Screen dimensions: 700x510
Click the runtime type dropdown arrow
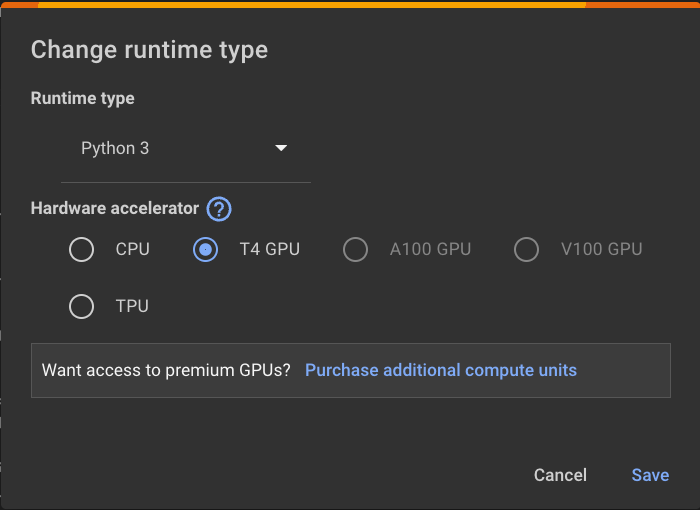click(x=281, y=148)
